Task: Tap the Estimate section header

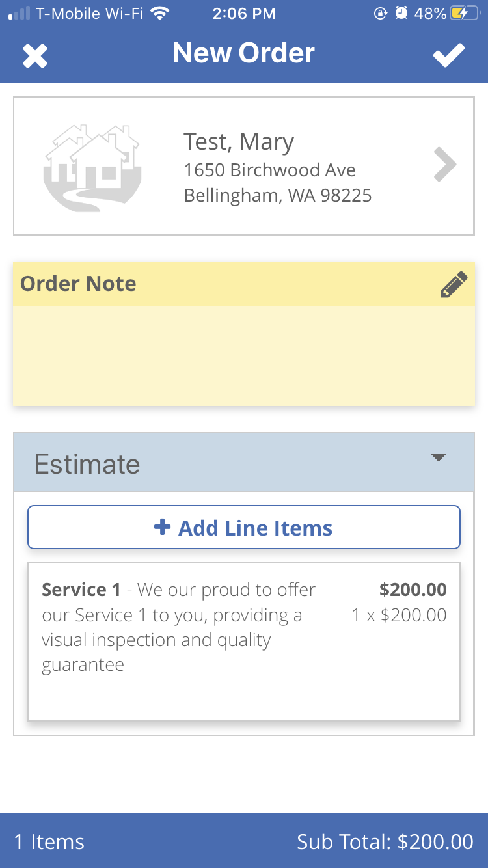Action: [87, 464]
